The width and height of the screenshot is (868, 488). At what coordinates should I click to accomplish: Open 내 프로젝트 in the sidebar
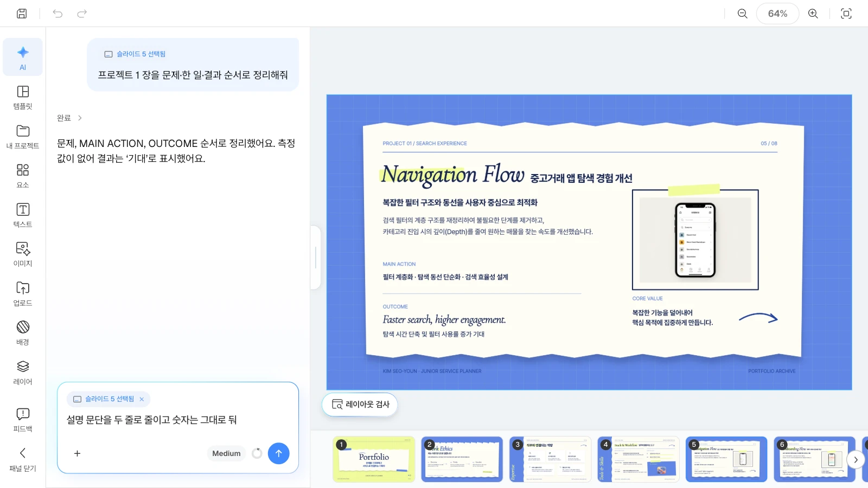[x=23, y=137]
